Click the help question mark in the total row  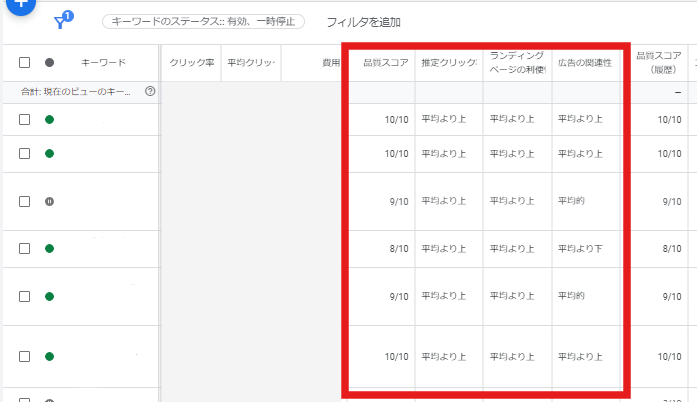click(x=150, y=91)
